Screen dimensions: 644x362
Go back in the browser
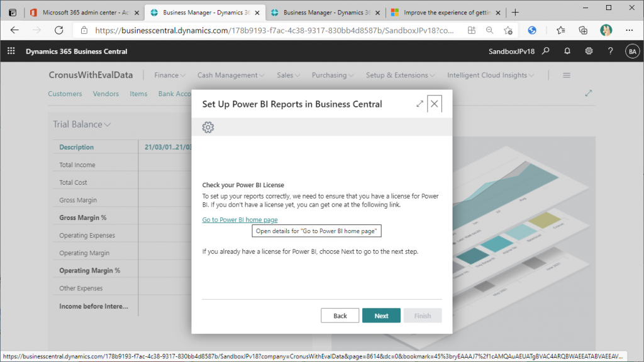14,30
